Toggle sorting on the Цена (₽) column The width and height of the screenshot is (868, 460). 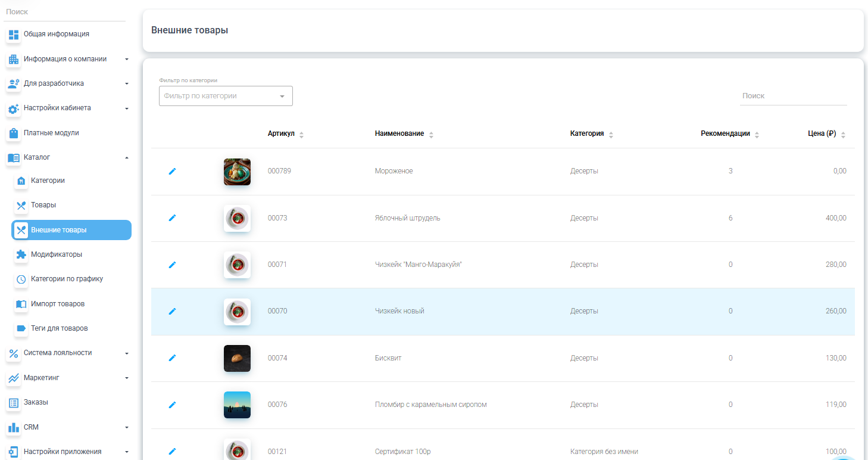tap(843, 135)
